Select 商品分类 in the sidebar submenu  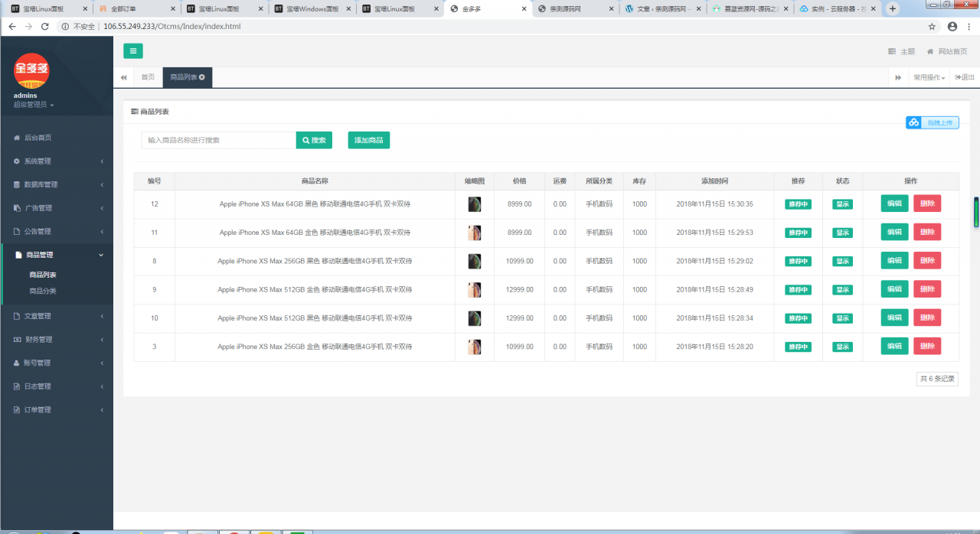pyautogui.click(x=43, y=291)
